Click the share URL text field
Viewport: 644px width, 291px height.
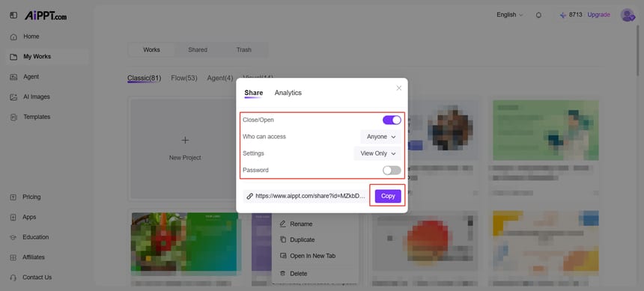306,196
